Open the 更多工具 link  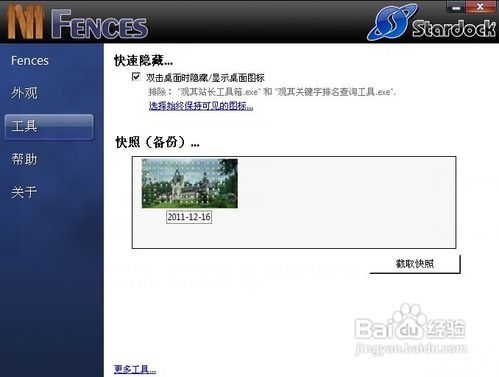point(135,369)
